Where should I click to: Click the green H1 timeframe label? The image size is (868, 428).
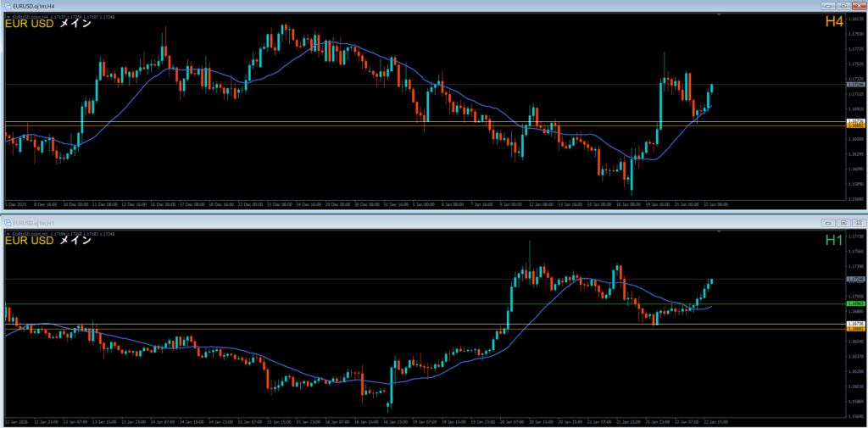(833, 240)
